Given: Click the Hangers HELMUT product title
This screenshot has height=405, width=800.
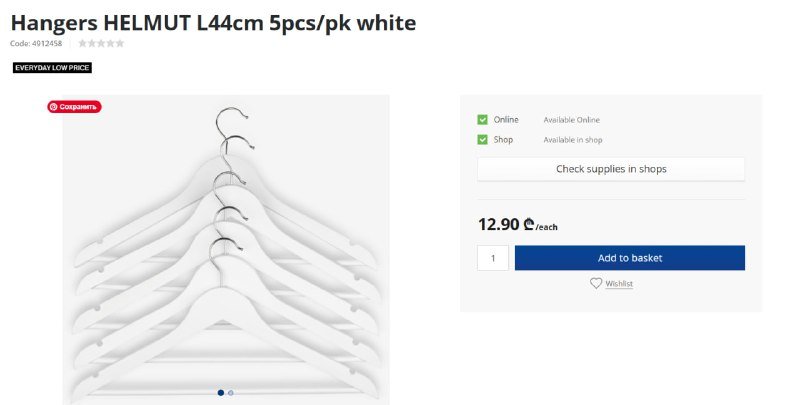Looking at the screenshot, I should 213,22.
